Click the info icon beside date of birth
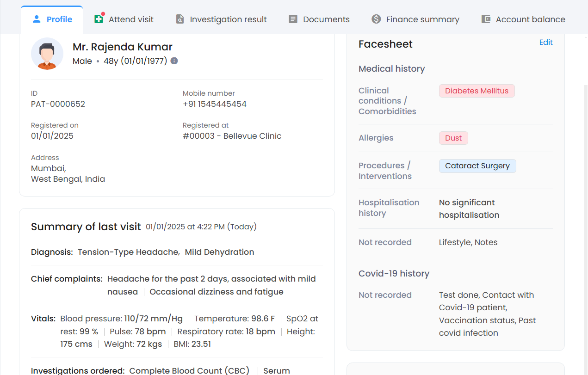This screenshot has height=375, width=588. (174, 61)
